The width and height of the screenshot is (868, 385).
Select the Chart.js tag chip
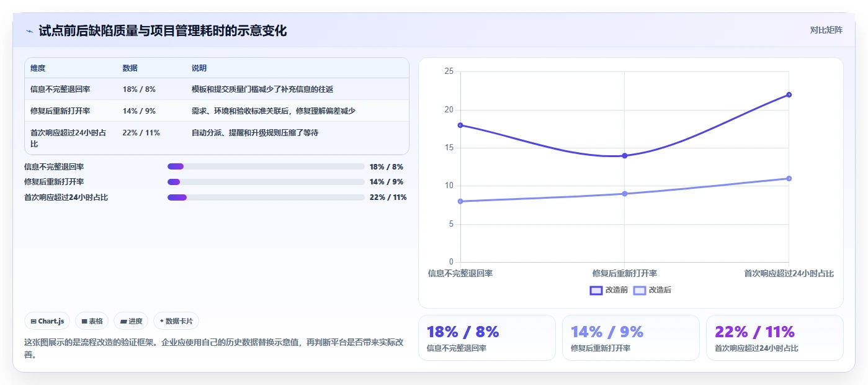point(48,321)
